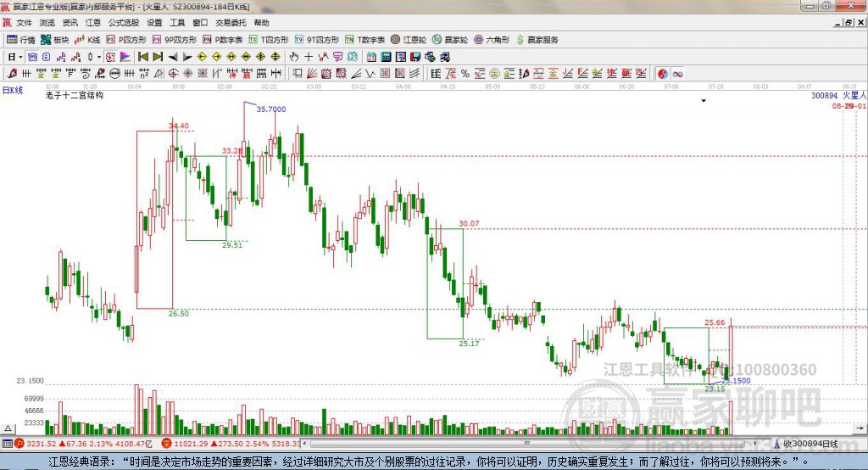Open the candlestick style dropdown arrow
The width and height of the screenshot is (868, 470).
(99, 57)
